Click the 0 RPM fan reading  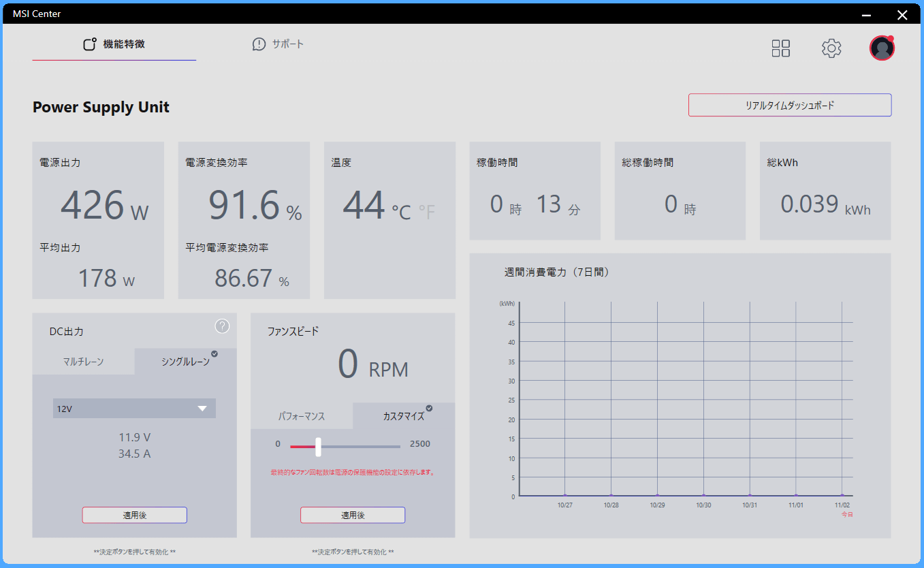(x=373, y=364)
